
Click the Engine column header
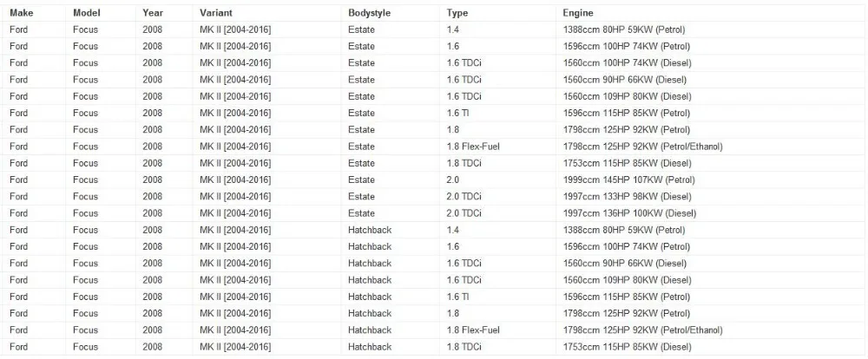tap(578, 13)
